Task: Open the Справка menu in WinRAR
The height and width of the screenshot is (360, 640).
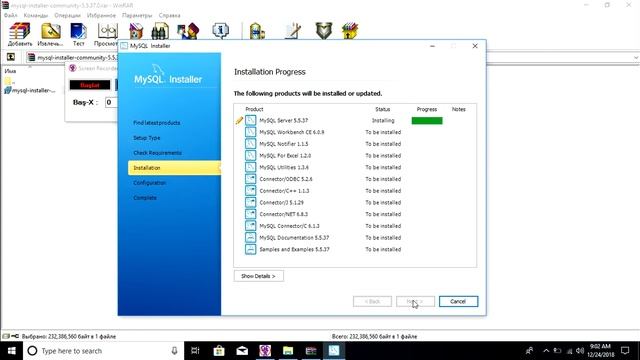Action: click(x=169, y=15)
